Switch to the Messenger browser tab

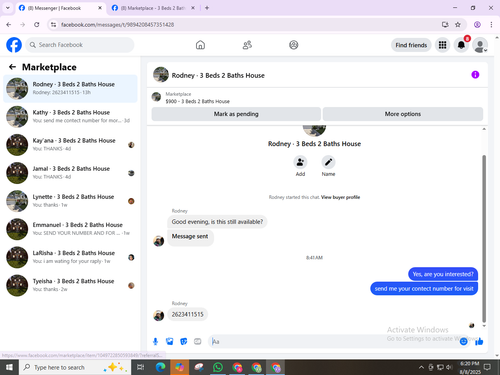[x=57, y=8]
